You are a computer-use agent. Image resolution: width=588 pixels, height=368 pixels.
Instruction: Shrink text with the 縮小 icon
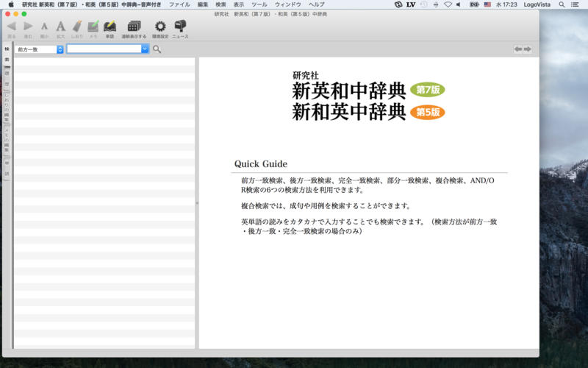[x=44, y=26]
